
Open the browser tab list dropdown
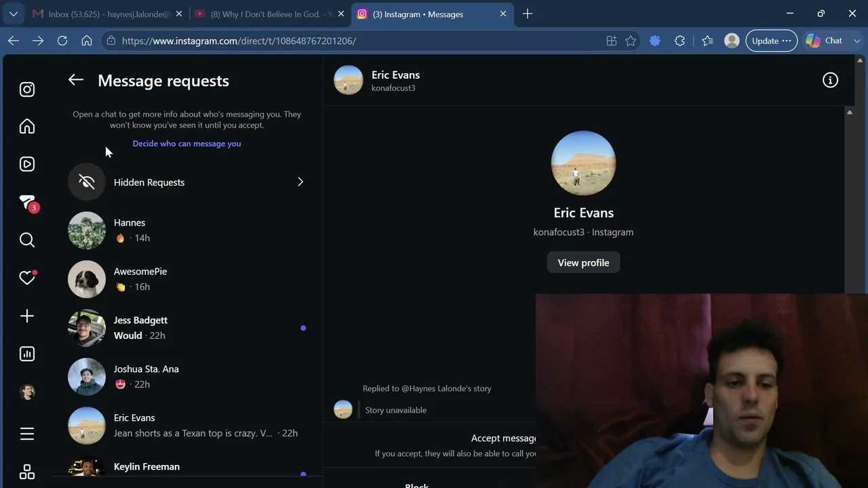pyautogui.click(x=13, y=14)
